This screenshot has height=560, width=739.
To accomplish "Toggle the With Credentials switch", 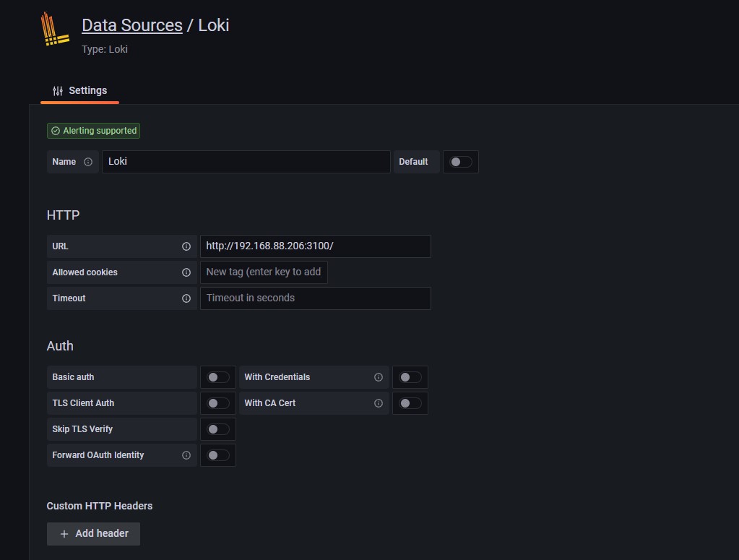I will [x=410, y=377].
